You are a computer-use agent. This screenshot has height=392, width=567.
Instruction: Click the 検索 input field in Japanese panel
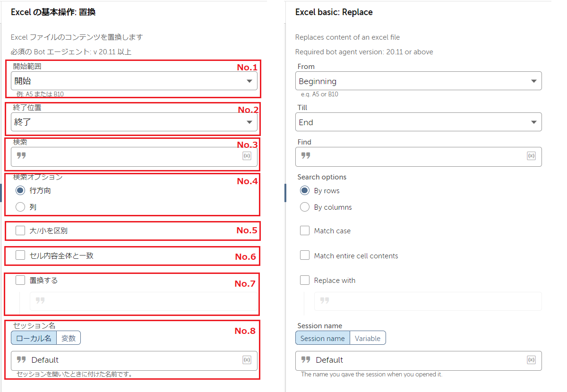[x=134, y=156]
